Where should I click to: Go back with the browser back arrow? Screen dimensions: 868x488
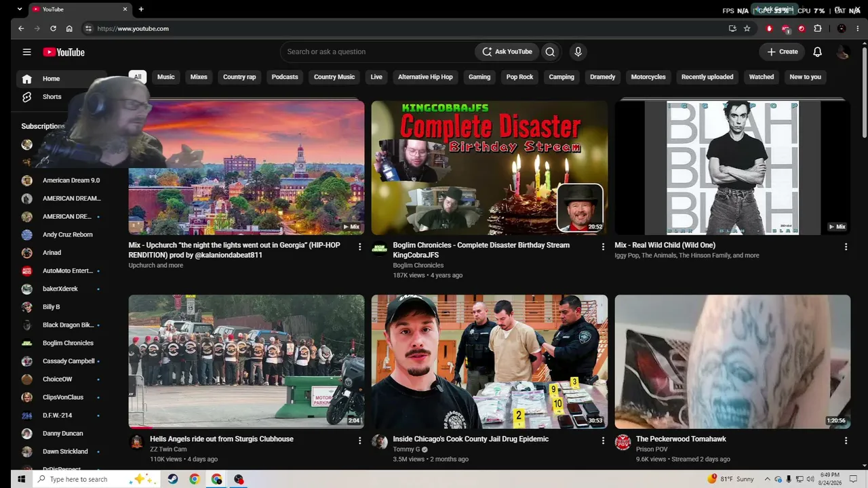click(21, 28)
